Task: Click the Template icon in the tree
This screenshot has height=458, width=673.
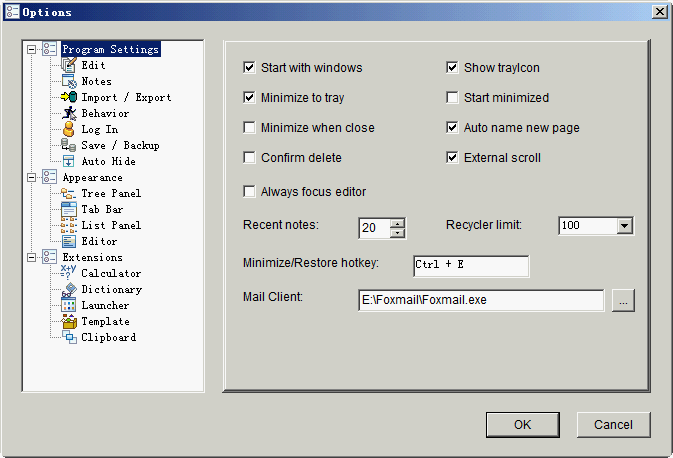Action: 69,321
